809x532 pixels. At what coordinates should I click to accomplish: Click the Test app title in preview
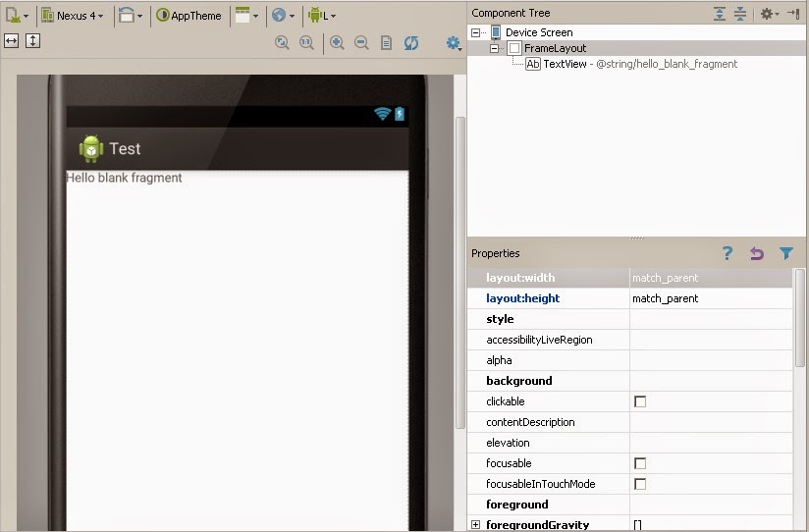pyautogui.click(x=125, y=148)
